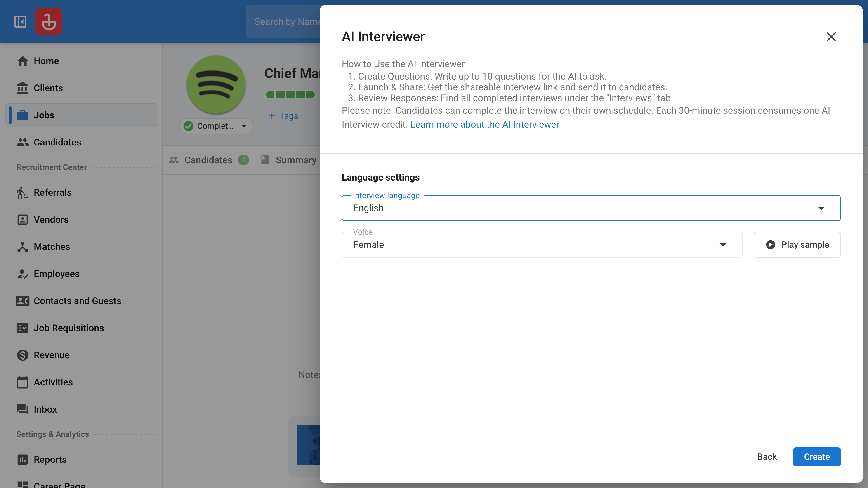Expand the Interview language dropdown

[591, 208]
